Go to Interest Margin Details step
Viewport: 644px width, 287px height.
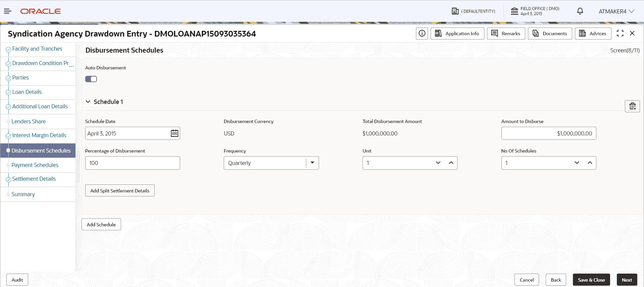[x=39, y=135]
